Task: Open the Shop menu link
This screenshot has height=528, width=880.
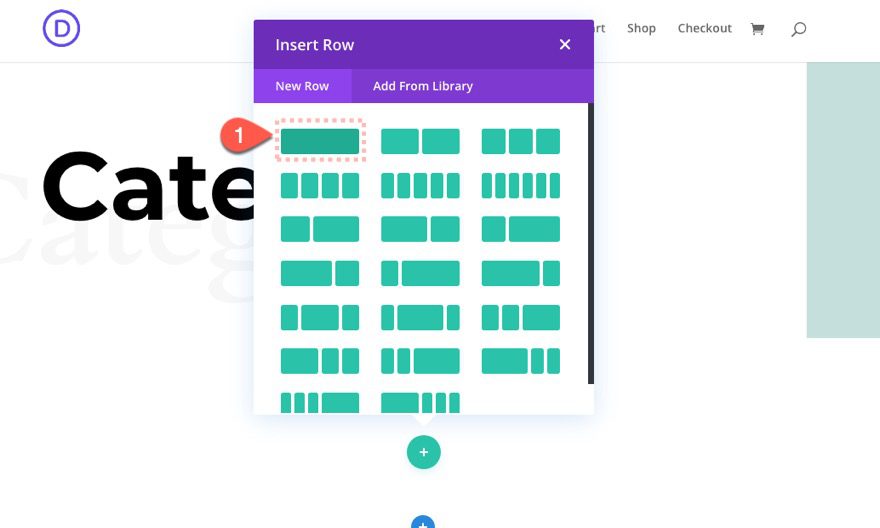Action: point(641,28)
